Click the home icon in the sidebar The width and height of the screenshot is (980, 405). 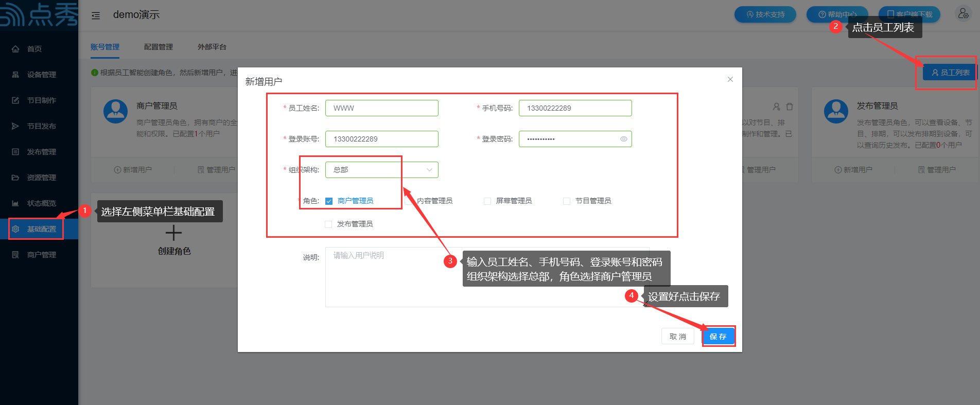pos(15,49)
